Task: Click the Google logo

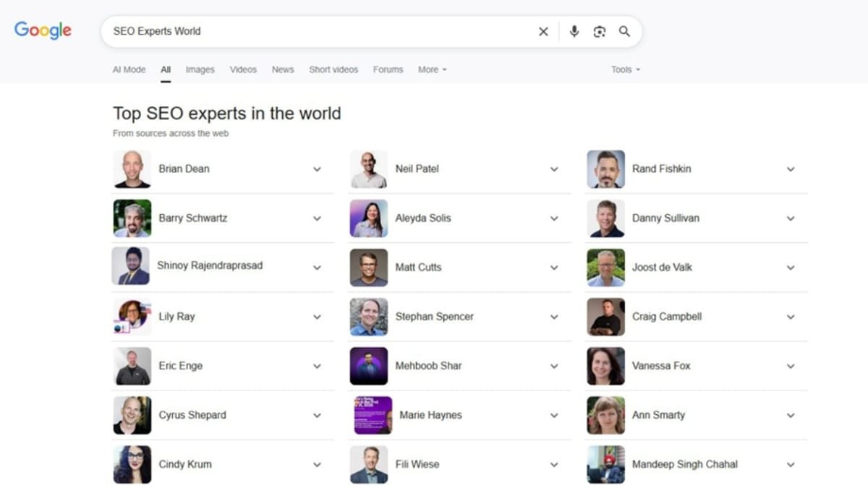Action: click(43, 30)
